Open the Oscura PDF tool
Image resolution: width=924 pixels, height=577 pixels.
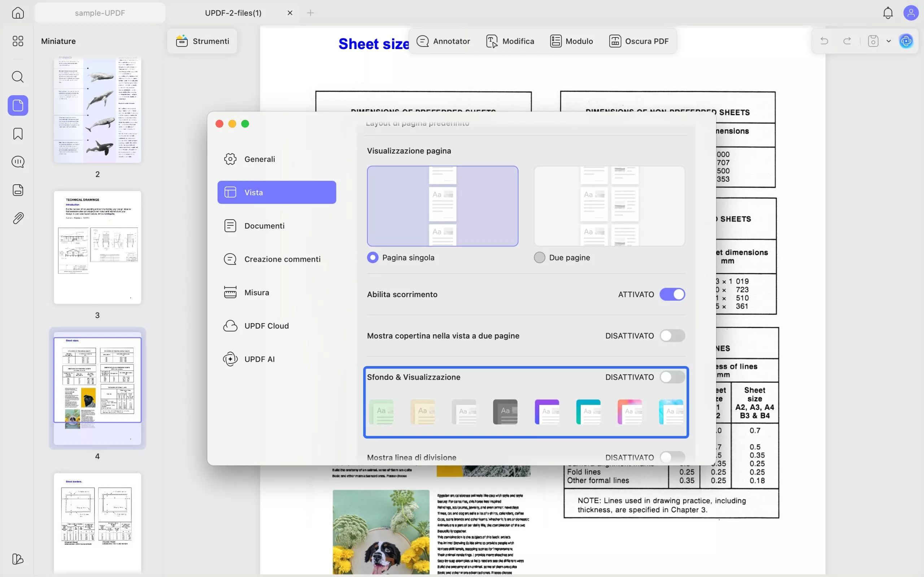click(x=639, y=41)
